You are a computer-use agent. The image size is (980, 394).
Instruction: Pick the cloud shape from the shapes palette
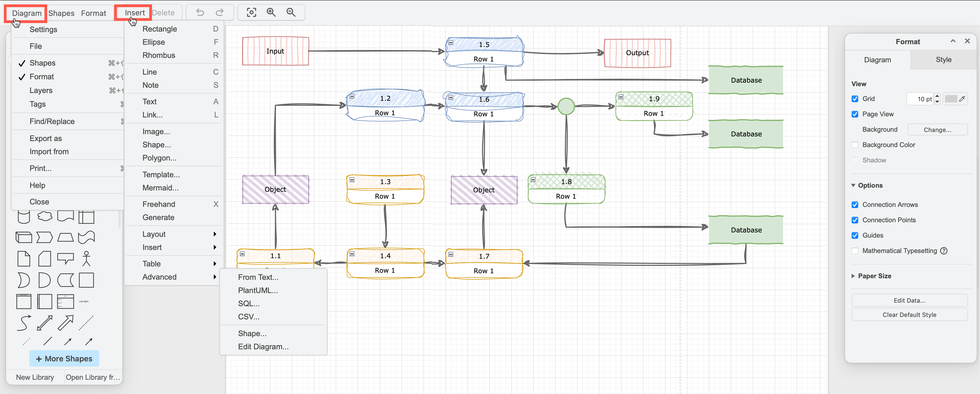[44, 217]
